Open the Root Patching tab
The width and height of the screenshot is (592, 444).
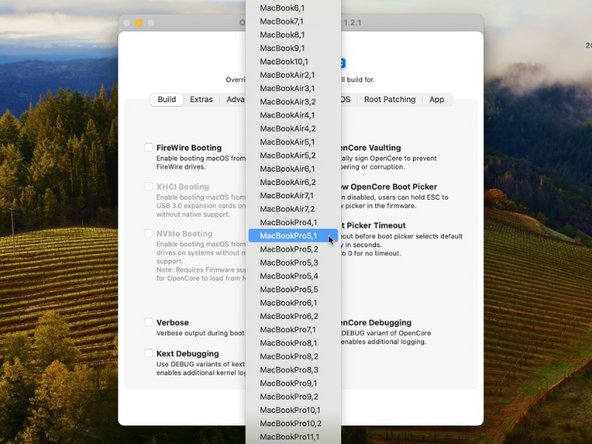coord(390,100)
